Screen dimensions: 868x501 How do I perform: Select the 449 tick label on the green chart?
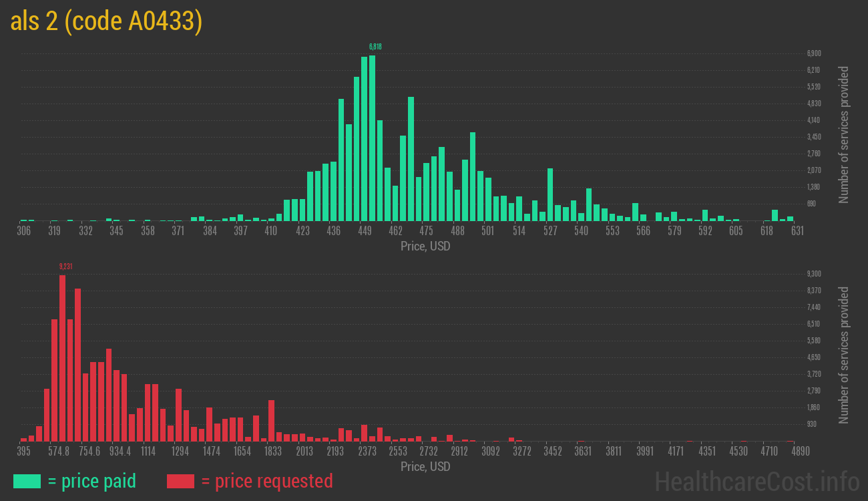[365, 231]
